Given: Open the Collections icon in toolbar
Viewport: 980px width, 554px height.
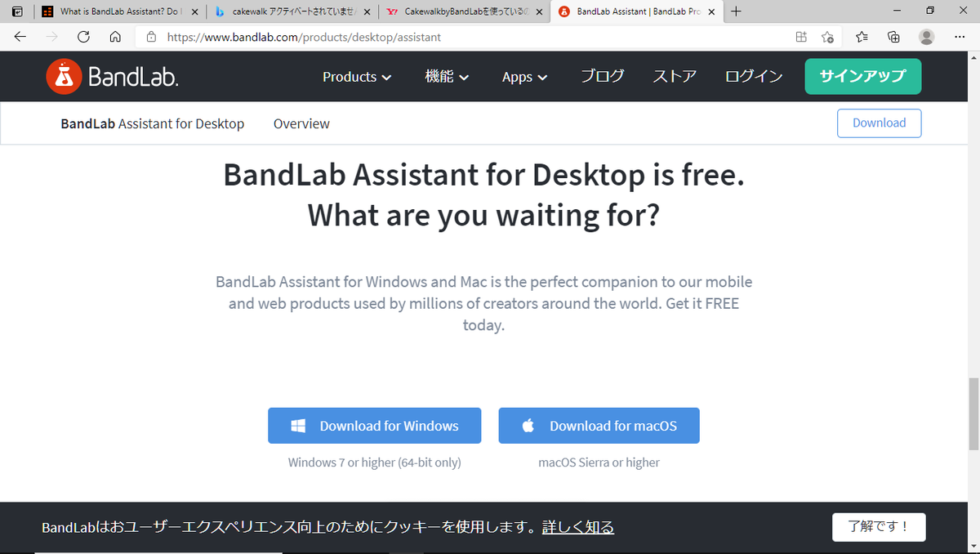Looking at the screenshot, I should tap(894, 37).
